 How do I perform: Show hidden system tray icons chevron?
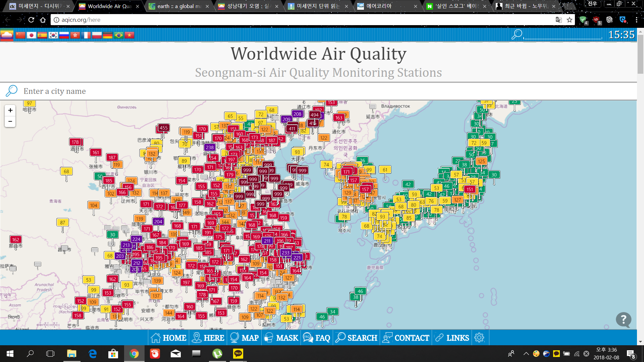pos(526,354)
